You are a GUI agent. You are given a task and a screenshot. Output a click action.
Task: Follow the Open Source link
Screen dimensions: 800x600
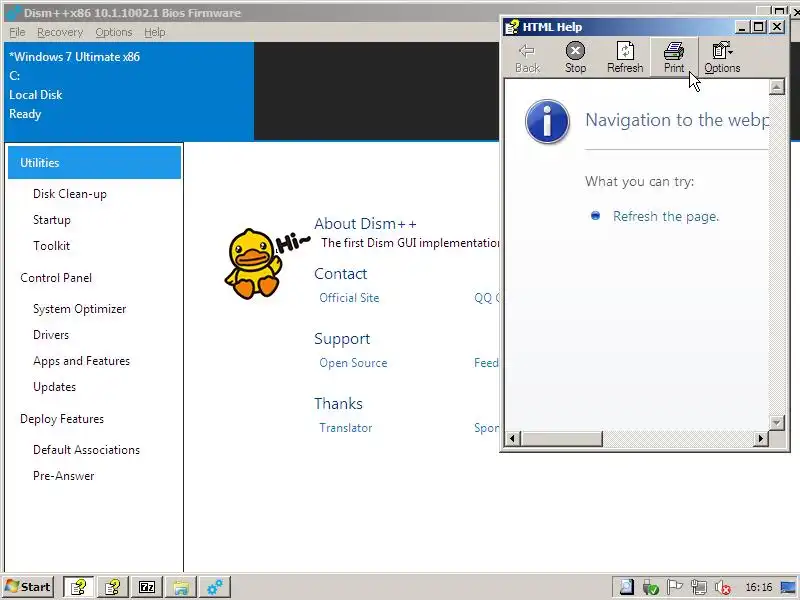point(353,363)
